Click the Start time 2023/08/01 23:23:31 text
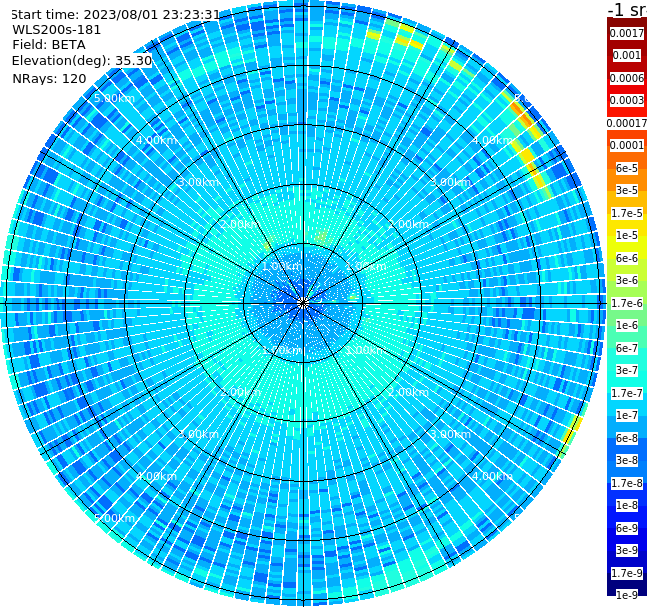 (x=115, y=15)
